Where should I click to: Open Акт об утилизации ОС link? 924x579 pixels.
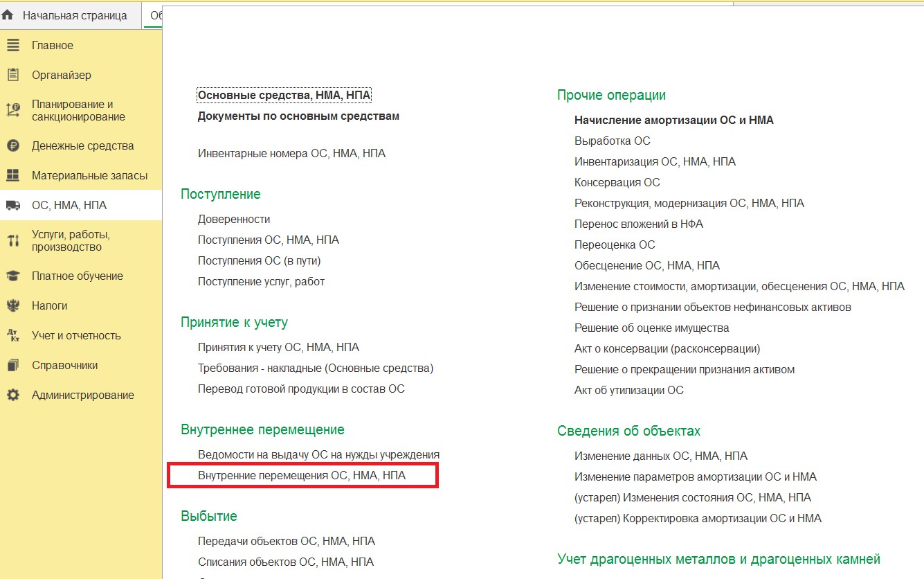pyautogui.click(x=629, y=390)
